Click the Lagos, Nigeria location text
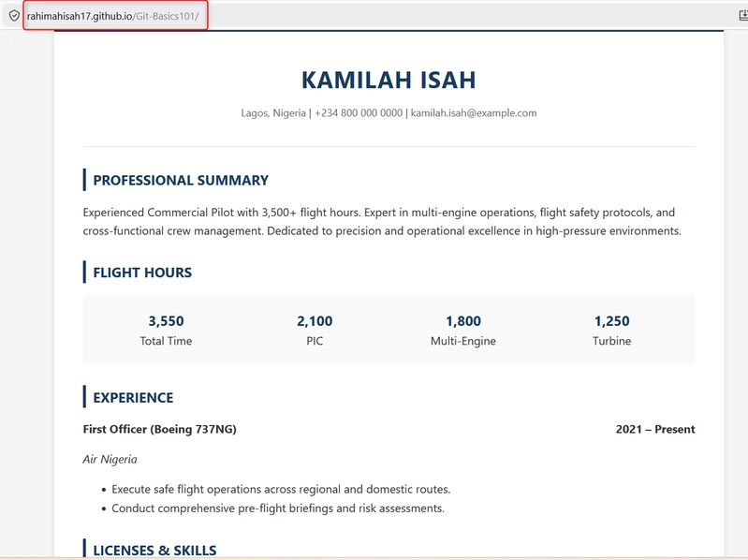Screen dimensions: 748x560 [x=273, y=113]
